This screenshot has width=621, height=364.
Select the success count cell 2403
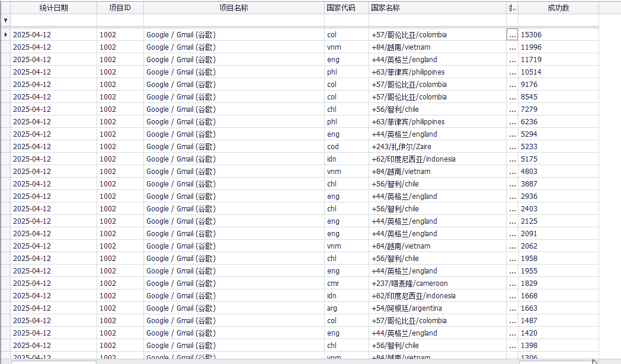(x=558, y=209)
